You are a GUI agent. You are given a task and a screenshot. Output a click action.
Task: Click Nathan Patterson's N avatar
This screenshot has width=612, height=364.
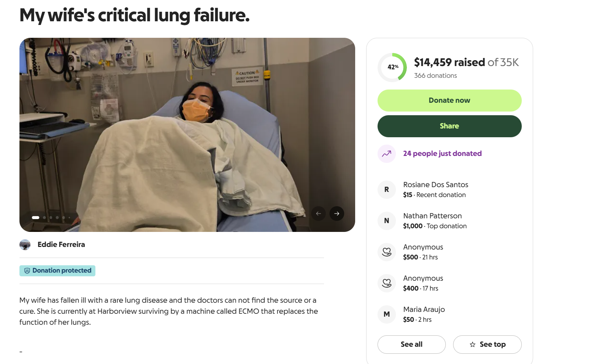387,221
